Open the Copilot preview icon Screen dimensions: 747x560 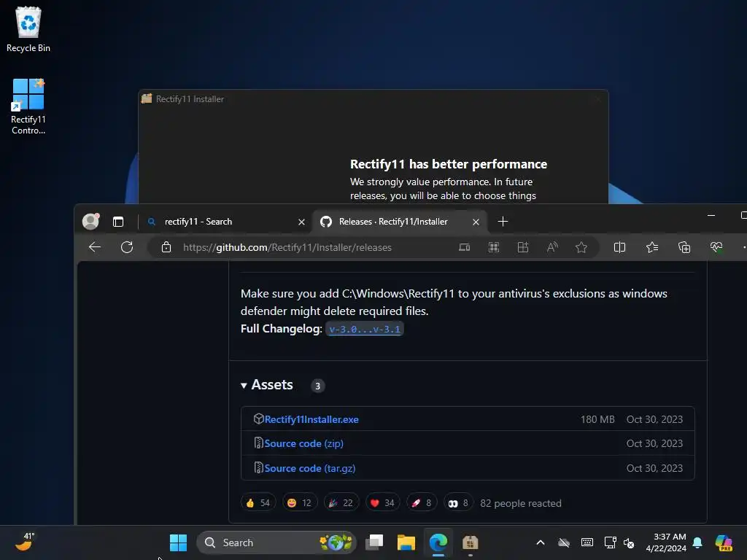724,542
